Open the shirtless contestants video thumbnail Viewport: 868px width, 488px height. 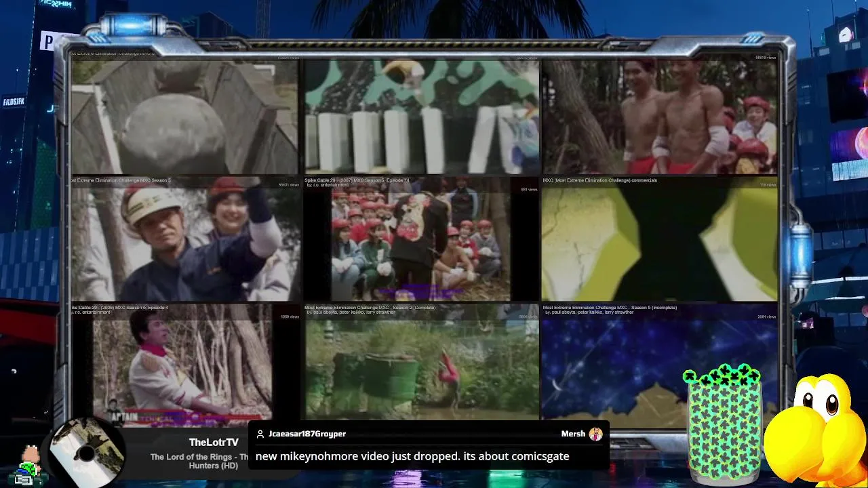[x=660, y=117]
